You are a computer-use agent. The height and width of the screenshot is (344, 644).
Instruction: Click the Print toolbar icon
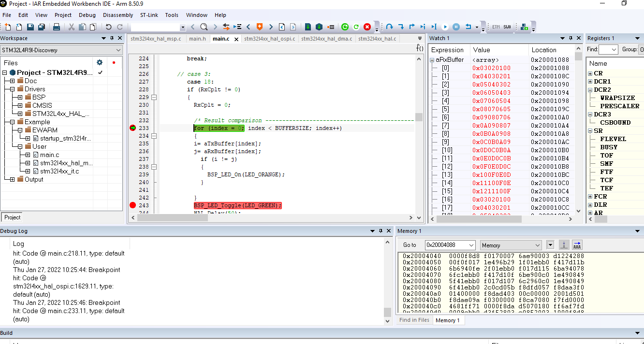pos(57,27)
